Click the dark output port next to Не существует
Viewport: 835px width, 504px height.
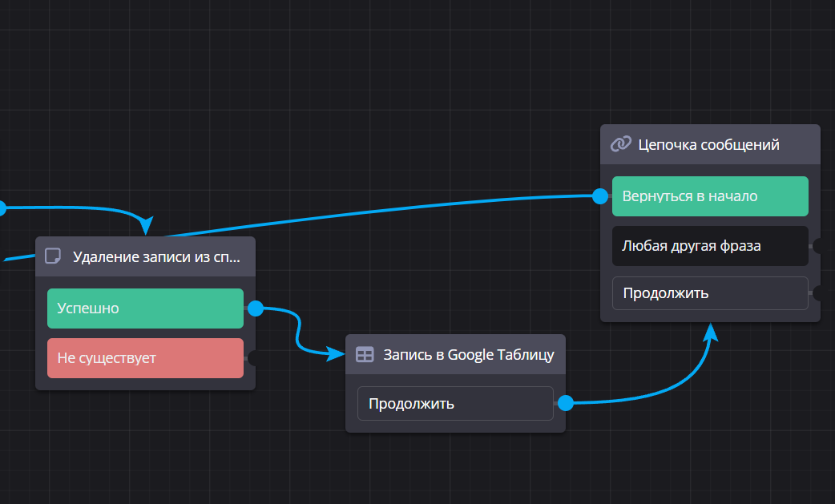[252, 358]
